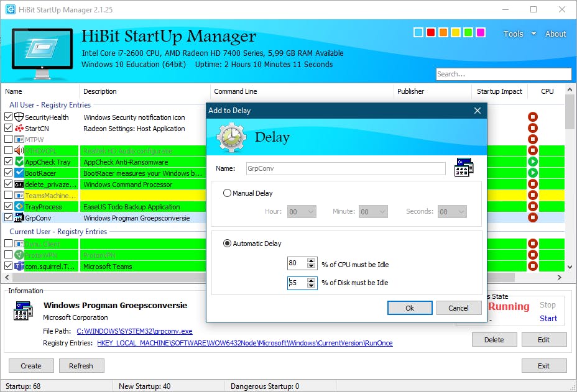The width and height of the screenshot is (577, 392).
Task: Click the SecurityHealth shield icon
Action: point(19,117)
